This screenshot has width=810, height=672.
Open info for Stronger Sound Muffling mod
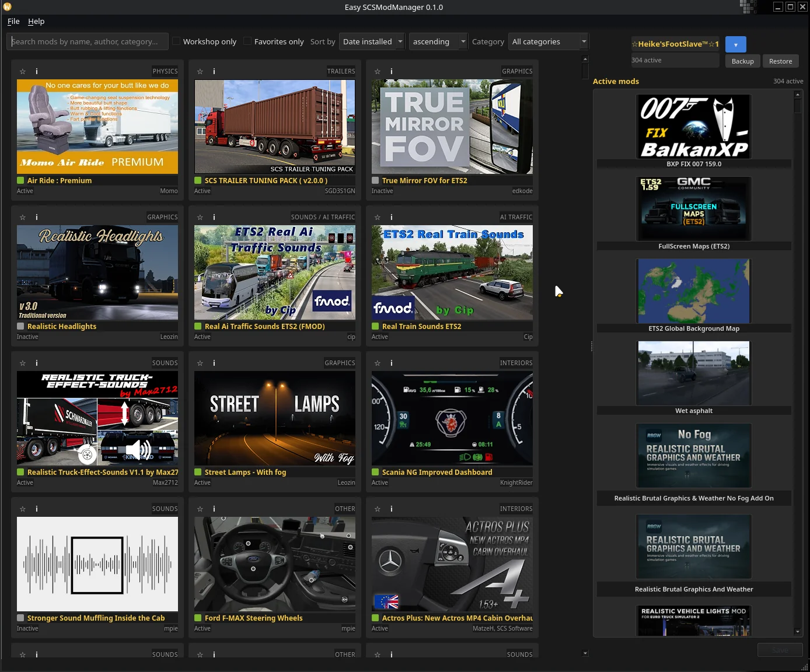pos(37,509)
